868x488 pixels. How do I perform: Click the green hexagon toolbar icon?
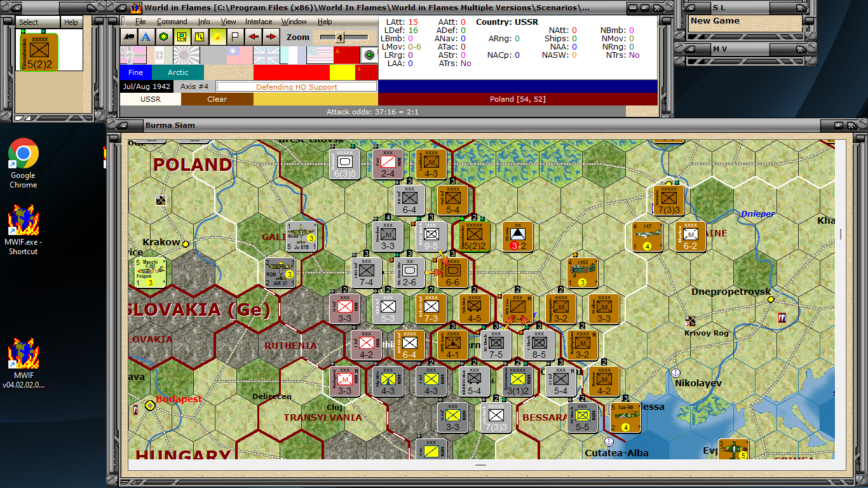[x=163, y=37]
